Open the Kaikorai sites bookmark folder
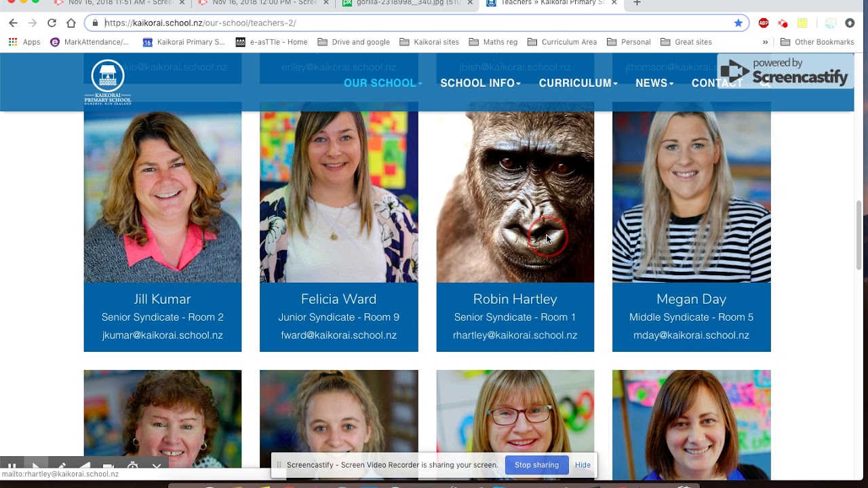 coord(429,42)
